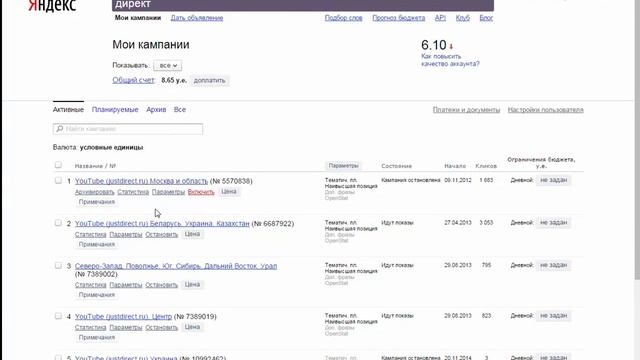
Task: Switch to the Архив tab
Action: coord(156,109)
